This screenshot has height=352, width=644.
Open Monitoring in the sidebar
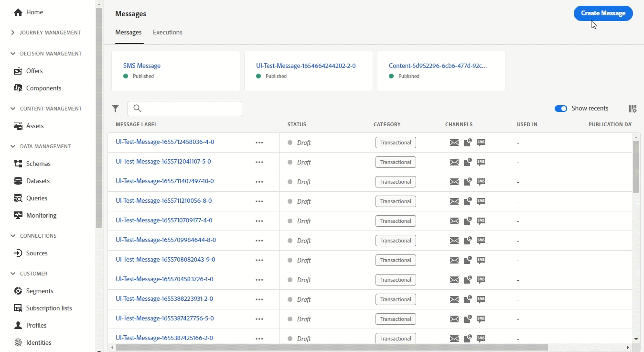(x=41, y=215)
